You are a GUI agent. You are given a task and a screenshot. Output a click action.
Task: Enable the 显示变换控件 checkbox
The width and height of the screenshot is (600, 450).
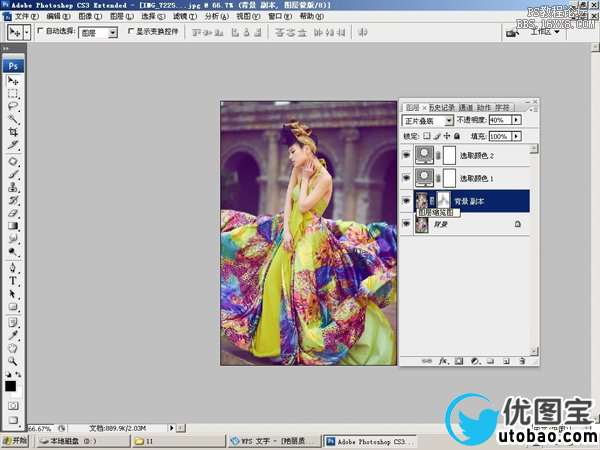pos(131,31)
